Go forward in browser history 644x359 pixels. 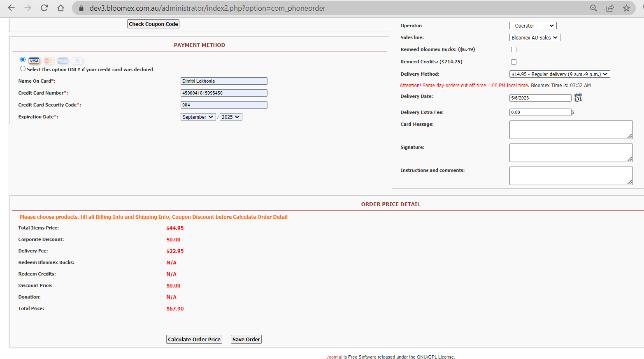click(28, 8)
